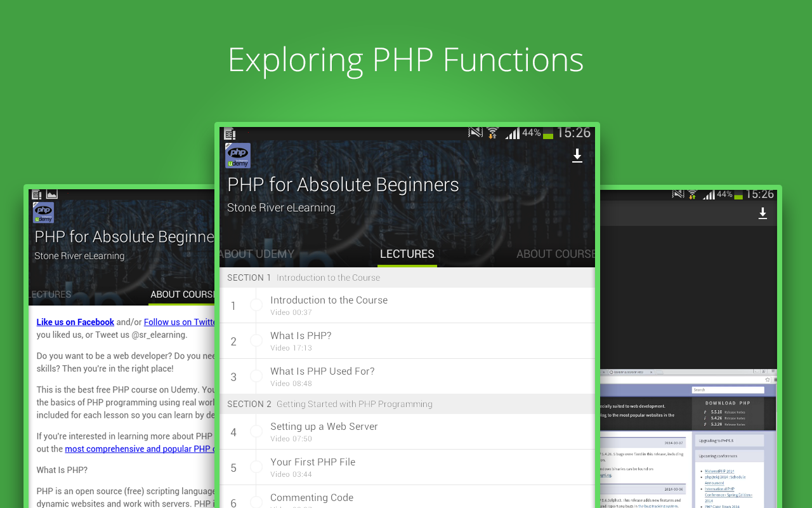Tap the 'SECTION 1 Introduction to the Course' header
Image resolution: width=812 pixels, height=508 pixels.
coord(407,277)
